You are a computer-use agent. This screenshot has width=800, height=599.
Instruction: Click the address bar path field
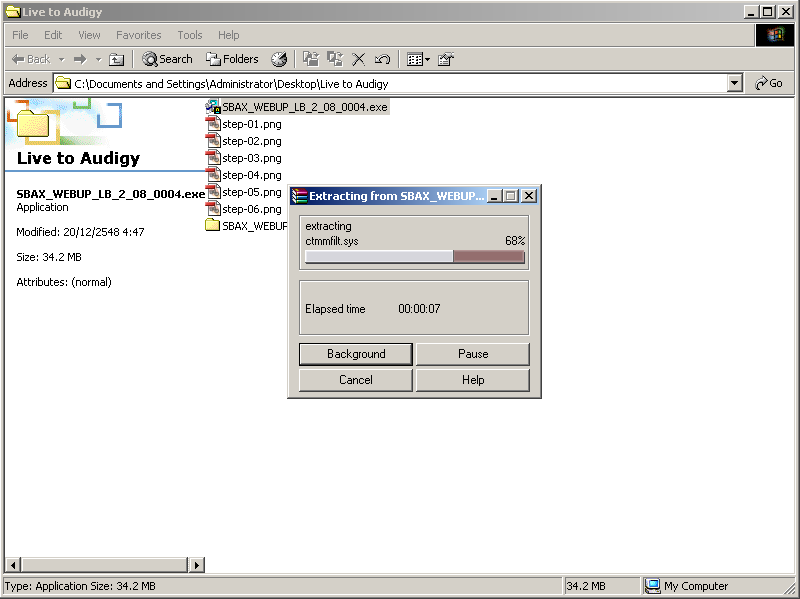click(x=390, y=83)
